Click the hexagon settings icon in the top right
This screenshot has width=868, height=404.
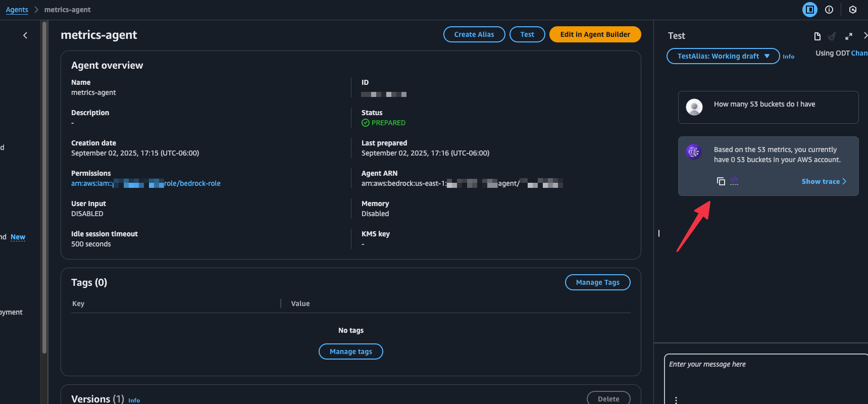[x=853, y=10]
